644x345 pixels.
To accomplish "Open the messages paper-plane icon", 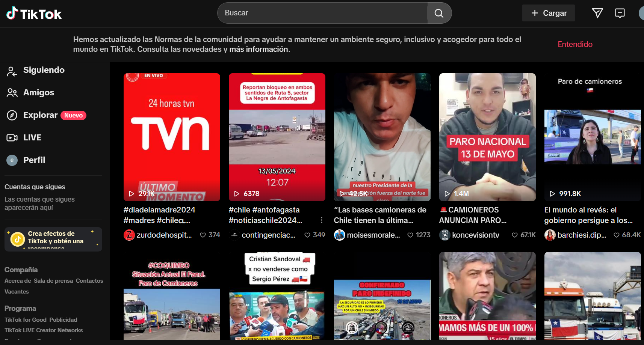I will [597, 13].
